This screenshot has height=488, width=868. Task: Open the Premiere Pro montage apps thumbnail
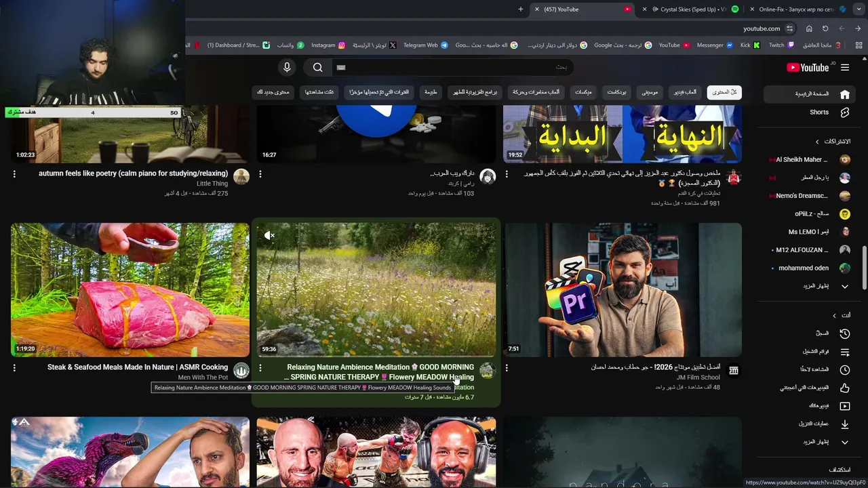(x=623, y=289)
